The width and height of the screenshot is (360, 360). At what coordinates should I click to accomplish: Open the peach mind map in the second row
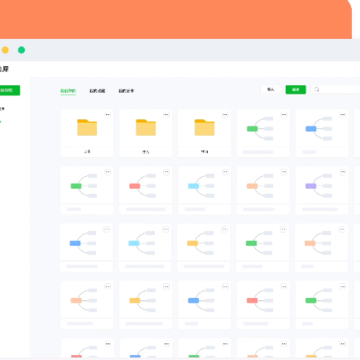[263, 190]
